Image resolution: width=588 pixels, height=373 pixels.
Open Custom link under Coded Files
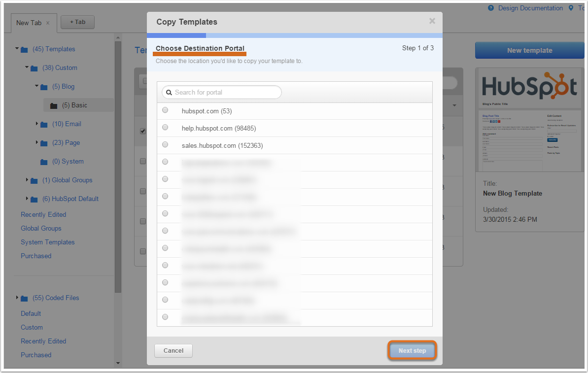click(32, 327)
